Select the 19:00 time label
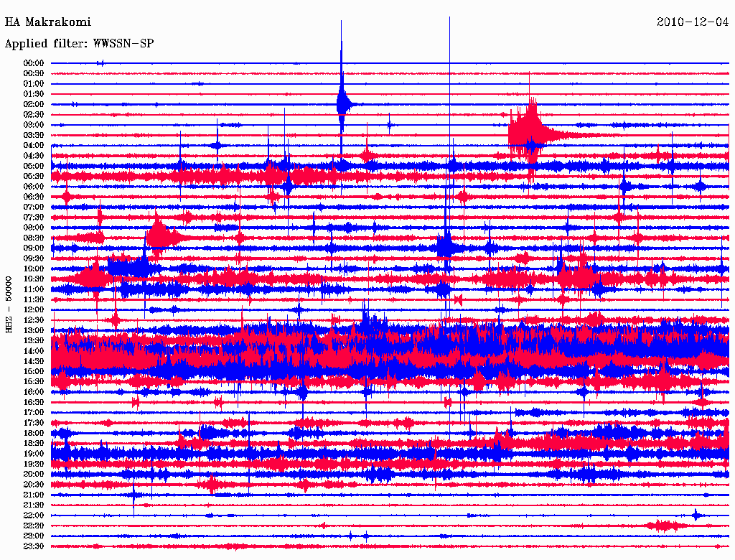735x560 pixels. (34, 454)
